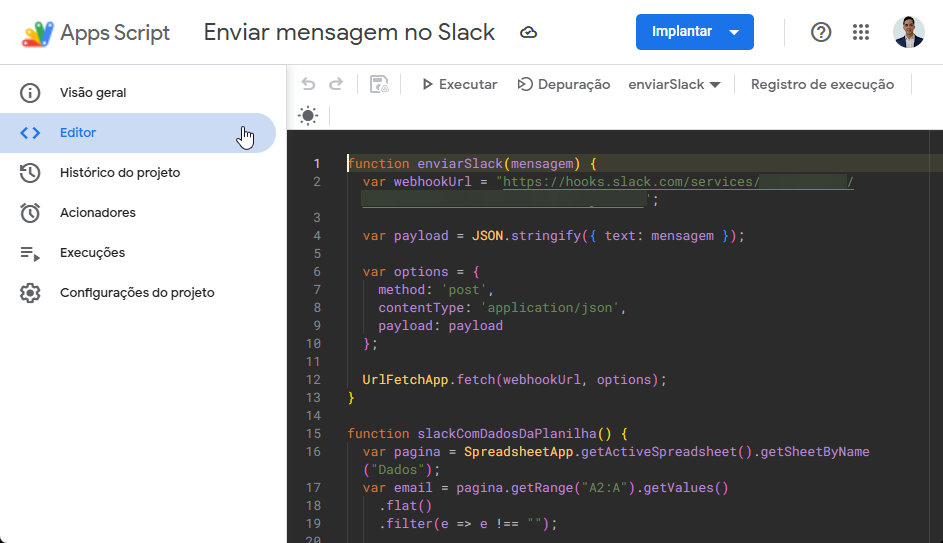Open the enviarSlack function selector dropdown
Viewport: 943px width, 543px height.
tap(674, 85)
